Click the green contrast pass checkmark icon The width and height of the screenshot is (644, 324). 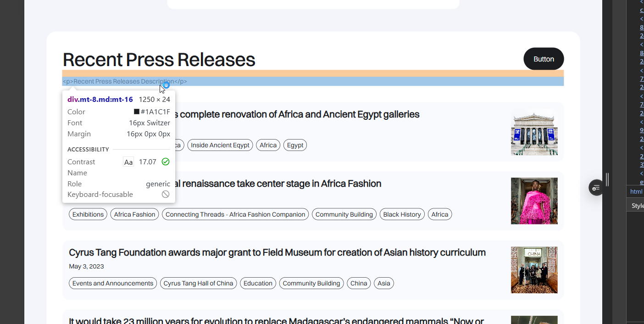pos(166,162)
